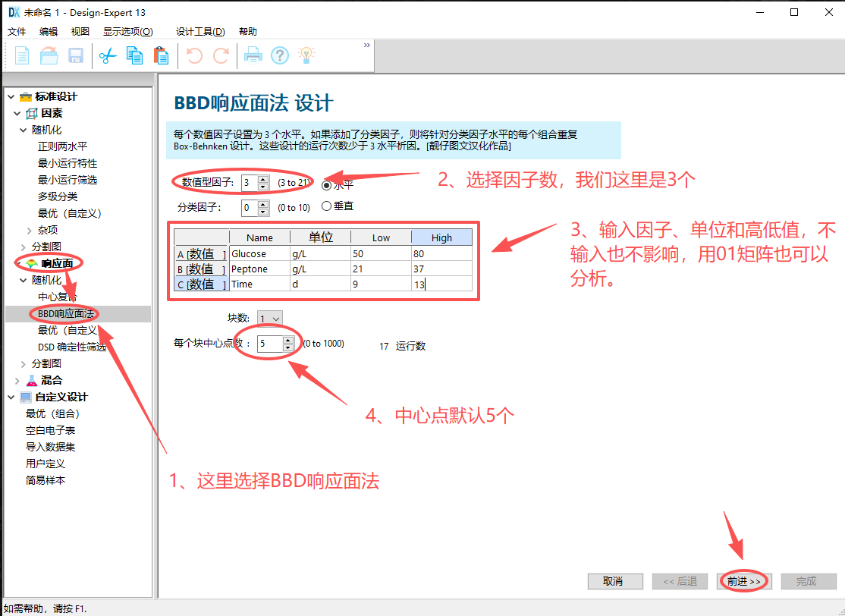Select the 垂直 radio button
Screen dimensions: 845x616
327,205
